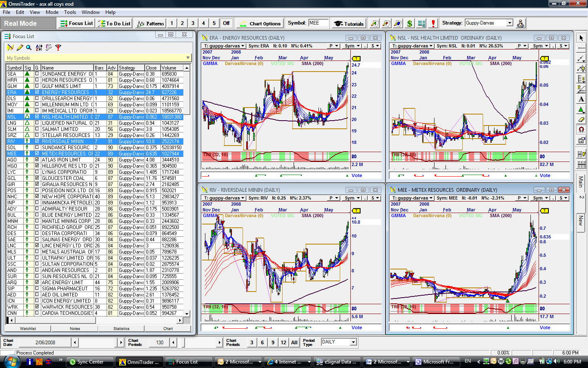Toggle checkbox for NSL HEALTH LIMITED row

37,117
